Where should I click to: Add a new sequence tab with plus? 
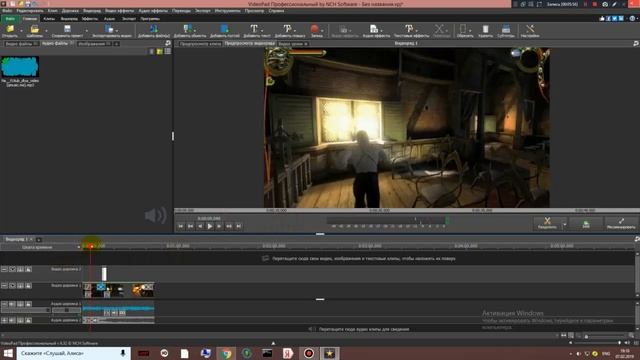pyautogui.click(x=38, y=240)
